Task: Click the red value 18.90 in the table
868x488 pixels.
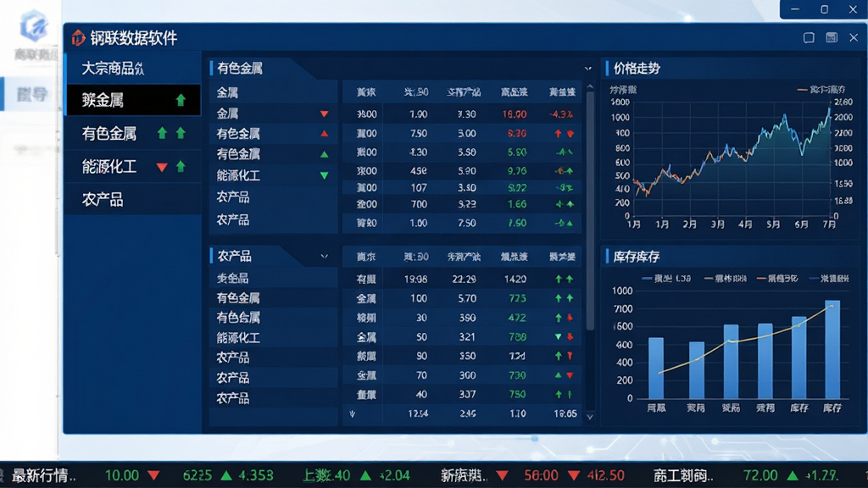Action: coord(515,114)
